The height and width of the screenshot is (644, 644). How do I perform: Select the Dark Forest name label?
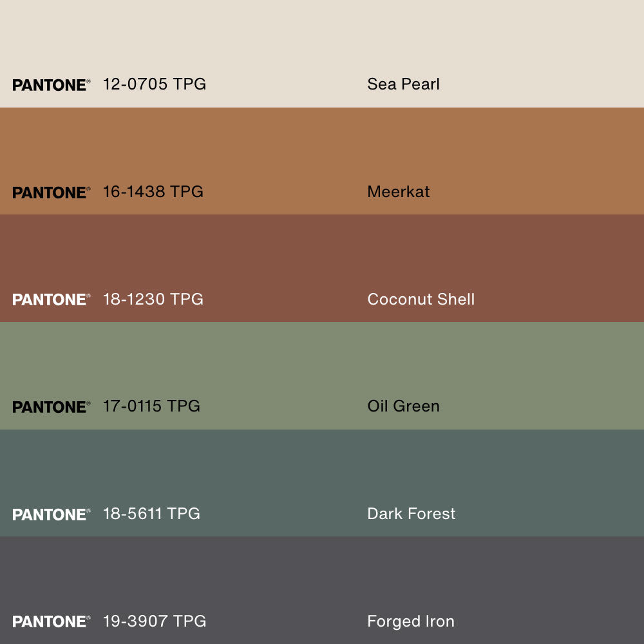(411, 514)
